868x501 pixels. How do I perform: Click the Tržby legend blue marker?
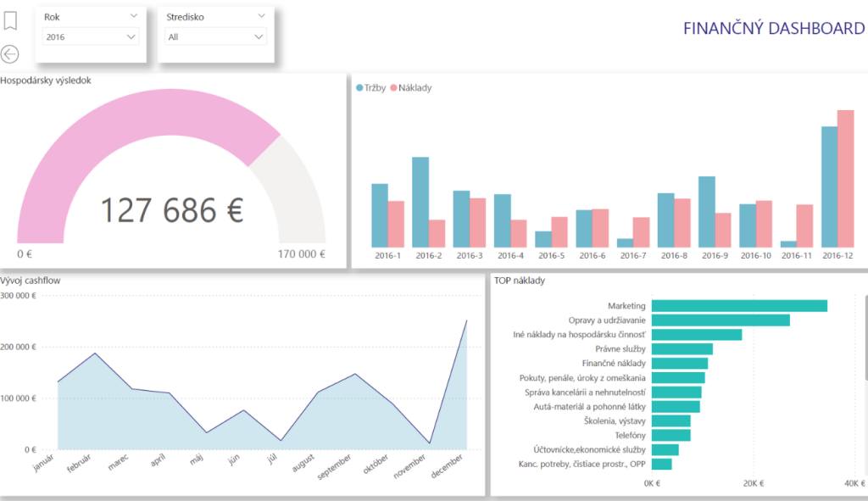pyautogui.click(x=359, y=87)
